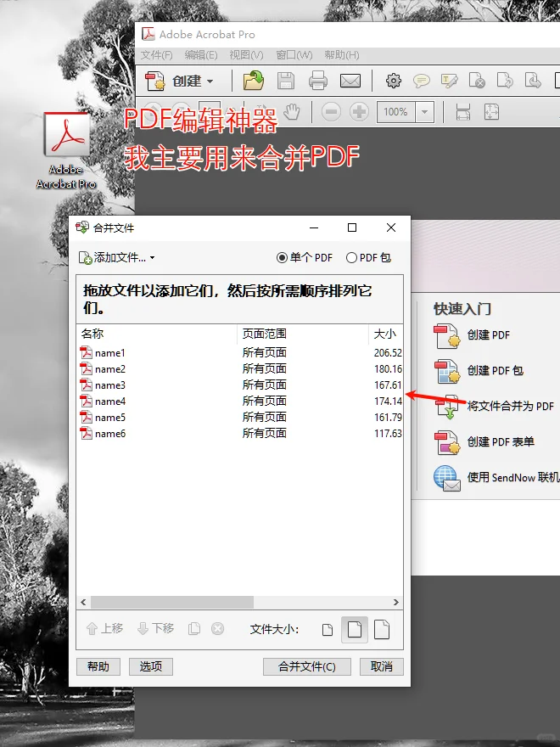Click the Open file folder icon
560x747 pixels.
(x=254, y=81)
